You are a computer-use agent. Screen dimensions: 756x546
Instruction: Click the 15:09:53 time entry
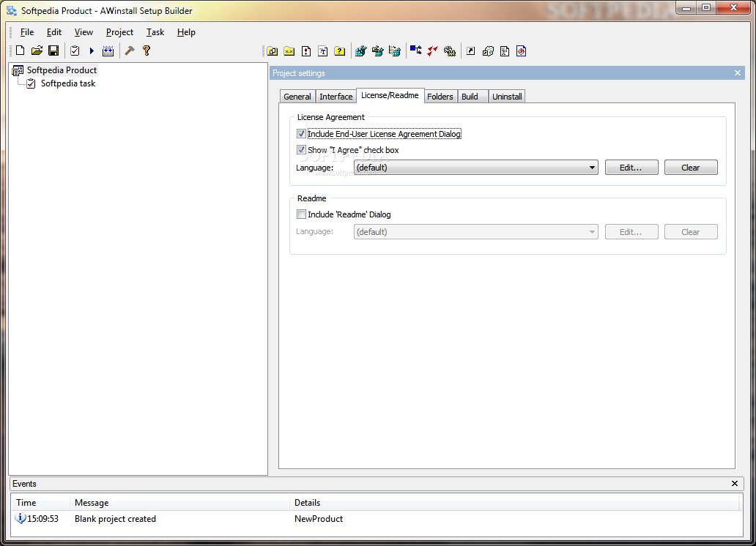pyautogui.click(x=43, y=519)
